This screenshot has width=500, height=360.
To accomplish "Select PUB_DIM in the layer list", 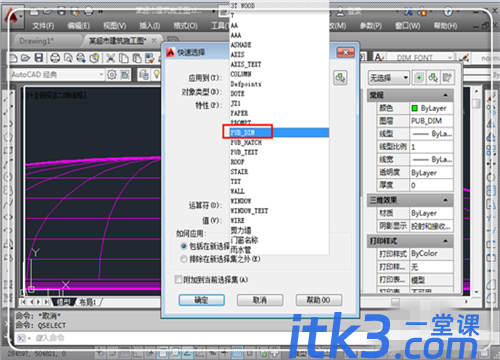I will [279, 133].
